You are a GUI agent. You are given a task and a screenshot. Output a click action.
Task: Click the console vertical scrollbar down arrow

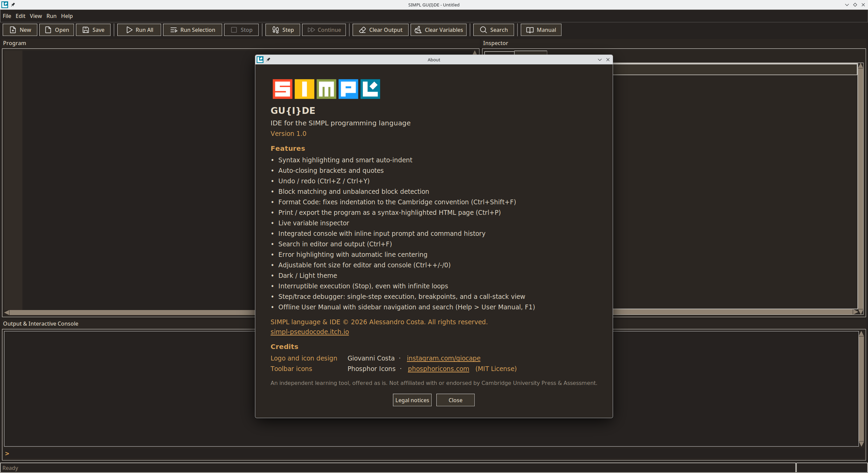click(861, 444)
